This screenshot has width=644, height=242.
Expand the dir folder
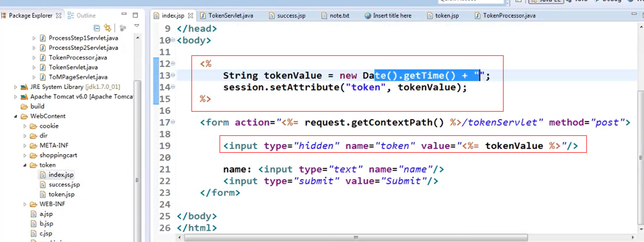(x=25, y=136)
